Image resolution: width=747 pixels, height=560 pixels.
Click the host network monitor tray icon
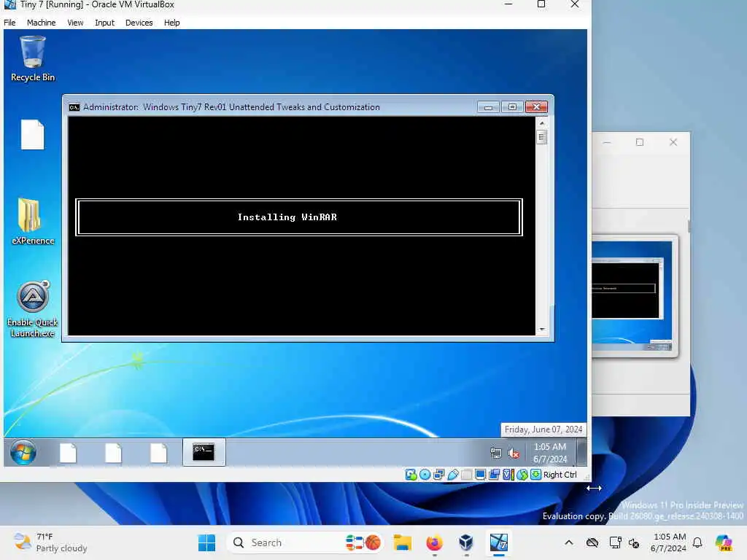(615, 542)
